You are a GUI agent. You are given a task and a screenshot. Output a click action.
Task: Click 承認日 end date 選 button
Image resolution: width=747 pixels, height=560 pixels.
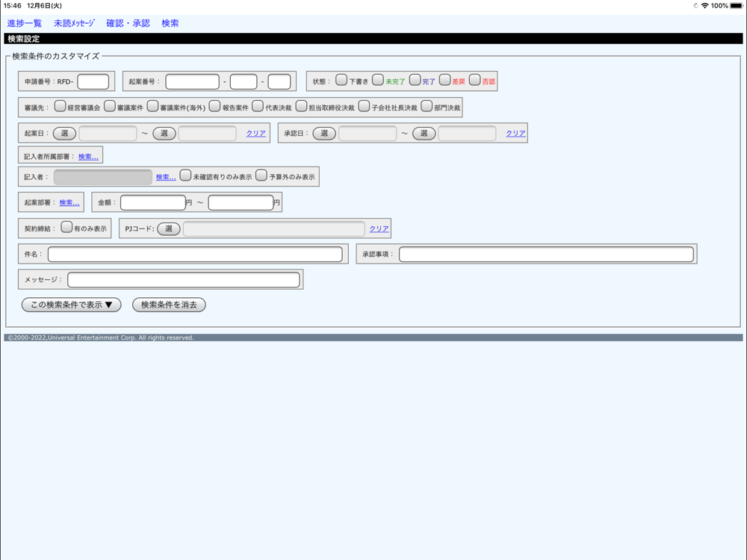[424, 134]
